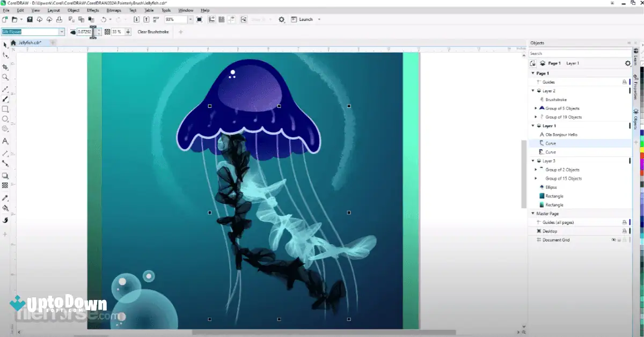Toggle visibility of Layer 2
The width and height of the screenshot is (644, 337).
pos(539,91)
